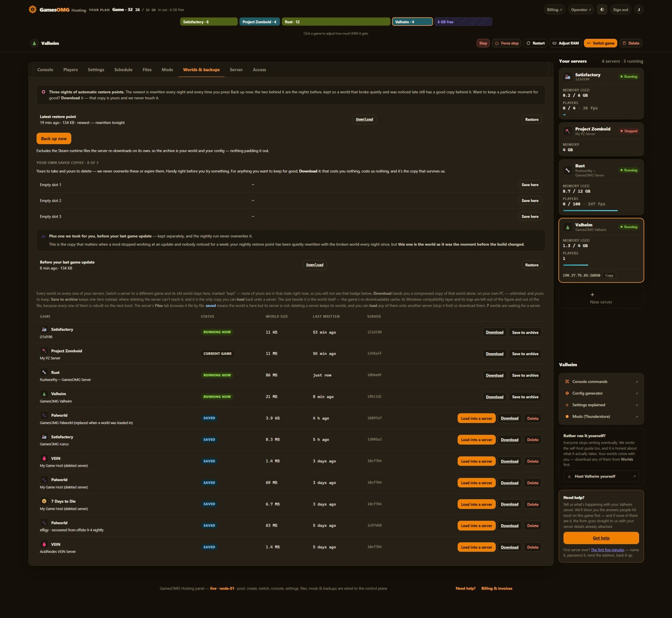Click the GamesOMG gear logo icon

coord(32,9)
